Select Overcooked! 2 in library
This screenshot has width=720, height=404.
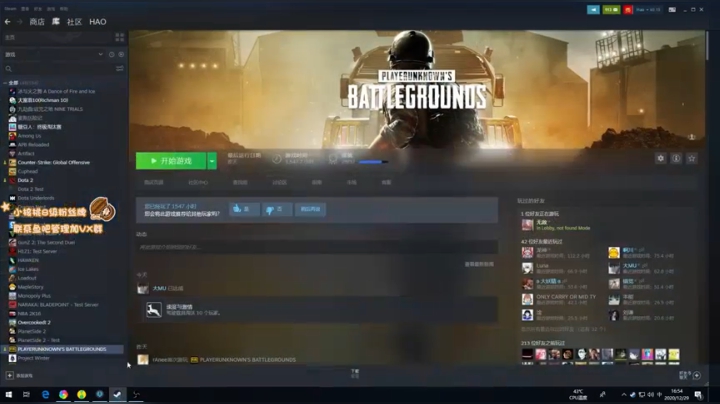pos(34,322)
